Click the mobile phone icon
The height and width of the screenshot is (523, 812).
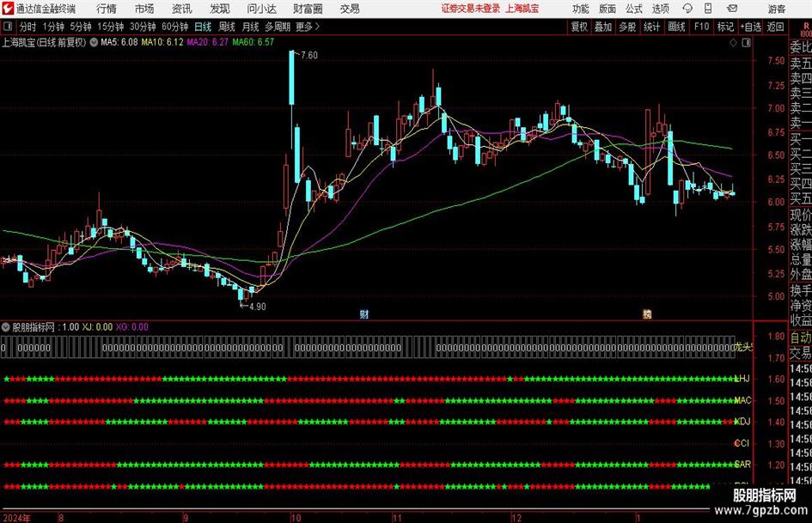click(708, 9)
